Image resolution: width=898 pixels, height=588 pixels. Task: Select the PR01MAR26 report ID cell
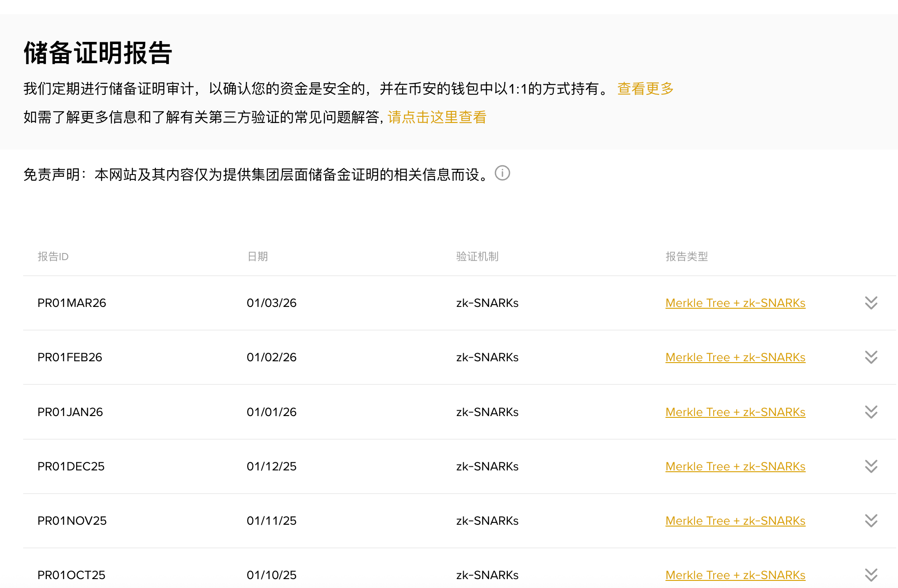point(72,303)
